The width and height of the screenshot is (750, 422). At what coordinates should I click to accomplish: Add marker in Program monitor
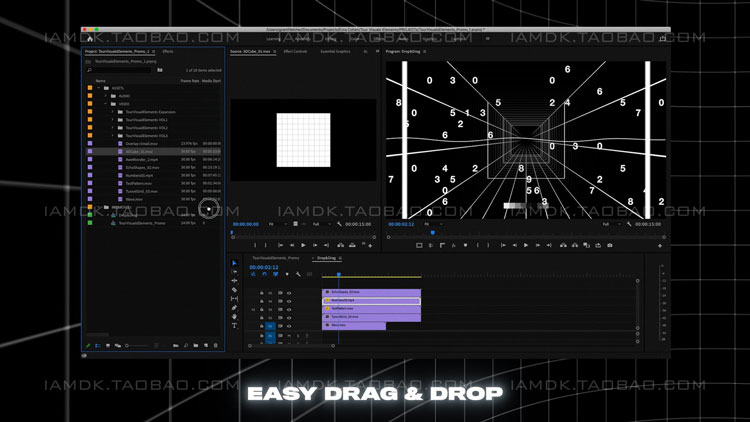tap(465, 245)
